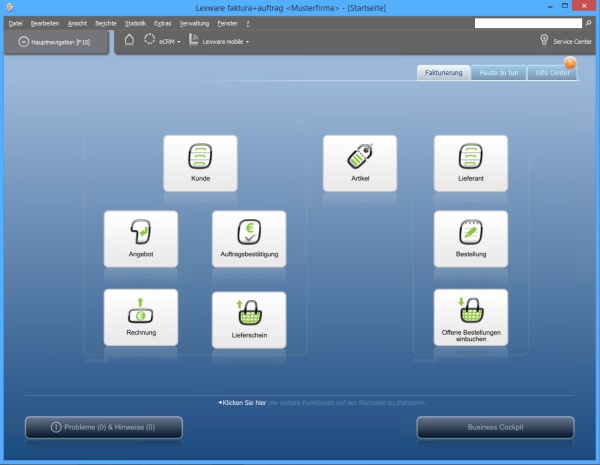600x465 pixels.
Task: Open the Lexware mobile dropdown
Action: point(219,41)
